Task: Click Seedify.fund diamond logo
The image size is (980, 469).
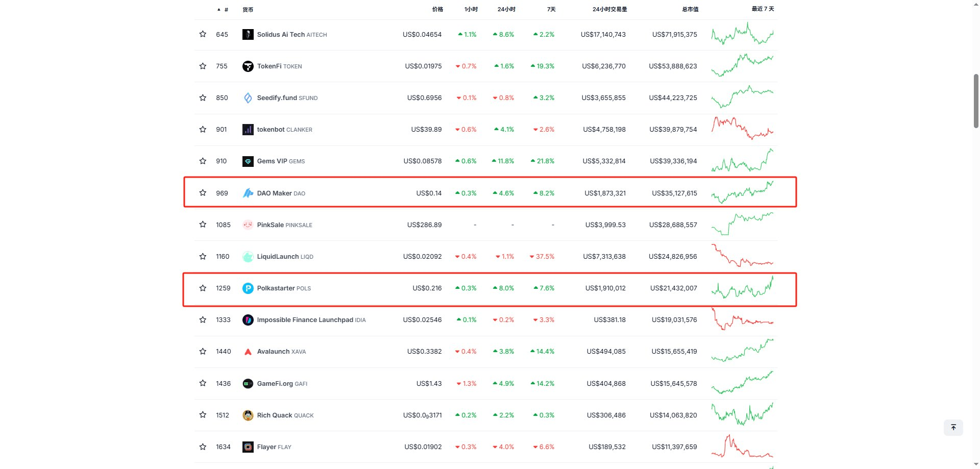Action: tap(248, 98)
